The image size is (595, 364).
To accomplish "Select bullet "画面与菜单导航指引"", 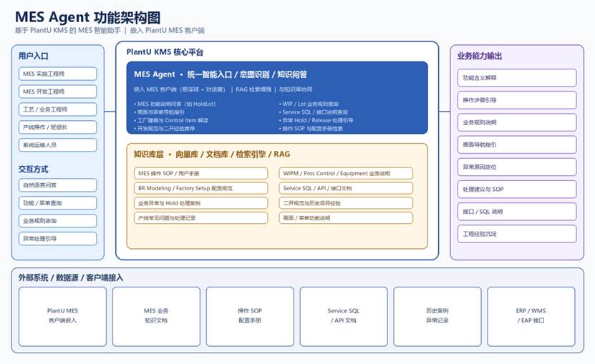I will [159, 112].
